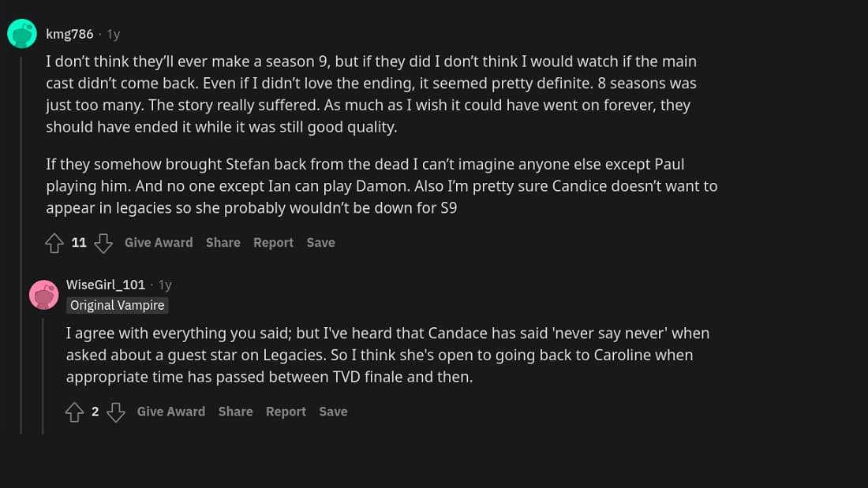Click the Original Vampire flair tag

click(x=118, y=305)
